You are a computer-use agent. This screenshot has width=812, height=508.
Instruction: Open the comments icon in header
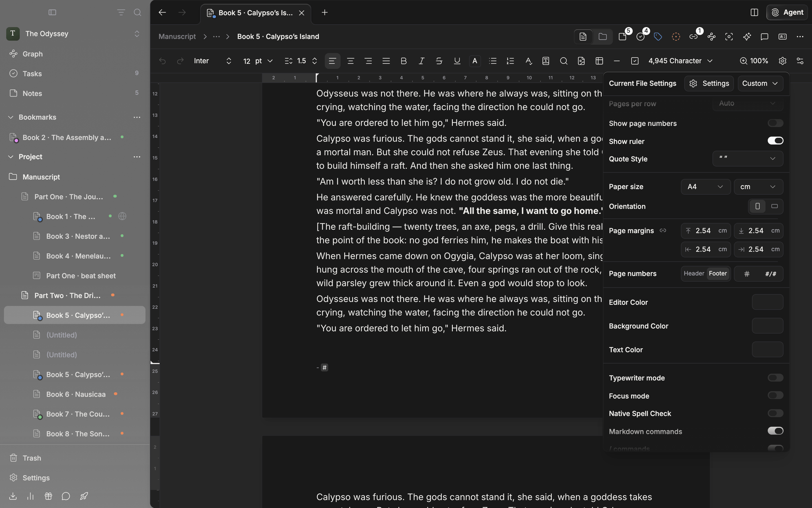(x=764, y=37)
